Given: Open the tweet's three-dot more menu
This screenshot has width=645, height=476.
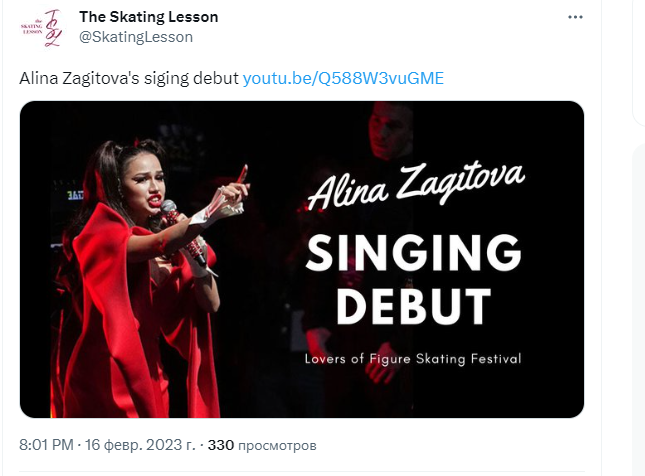Looking at the screenshot, I should coord(575,18).
